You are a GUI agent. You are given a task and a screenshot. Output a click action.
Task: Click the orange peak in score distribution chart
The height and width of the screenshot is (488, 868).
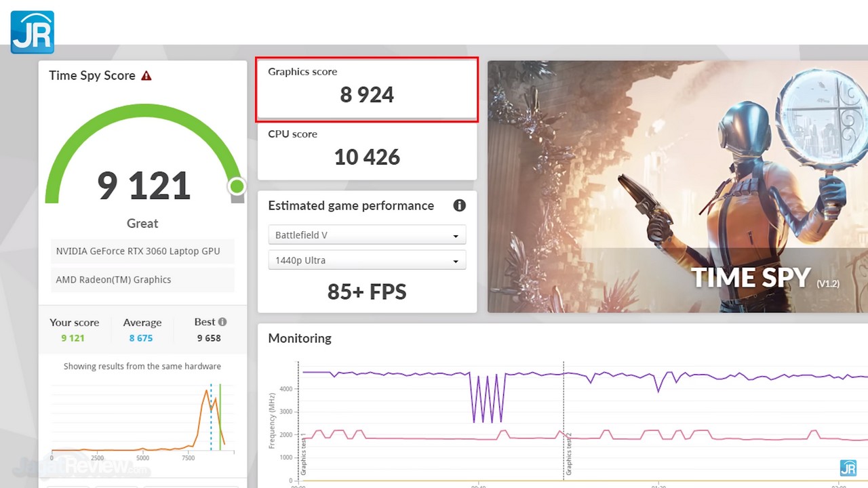[207, 391]
